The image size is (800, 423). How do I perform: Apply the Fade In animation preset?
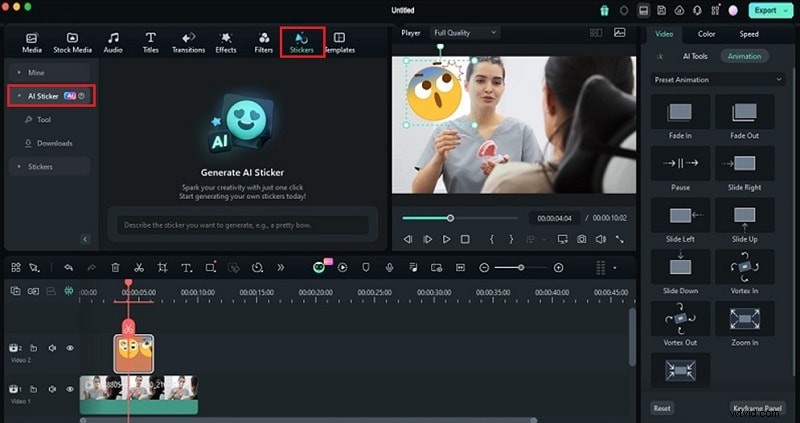coord(680,116)
